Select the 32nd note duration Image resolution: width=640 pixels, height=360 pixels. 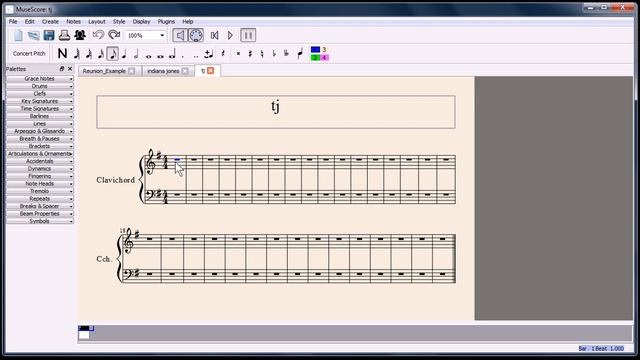[x=89, y=53]
